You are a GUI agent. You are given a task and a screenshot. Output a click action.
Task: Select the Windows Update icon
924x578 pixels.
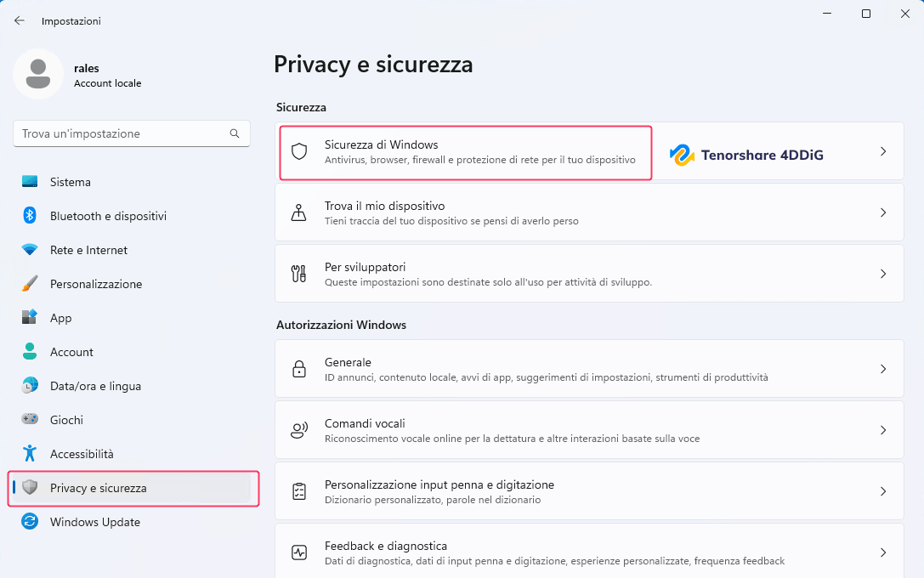[x=29, y=522]
